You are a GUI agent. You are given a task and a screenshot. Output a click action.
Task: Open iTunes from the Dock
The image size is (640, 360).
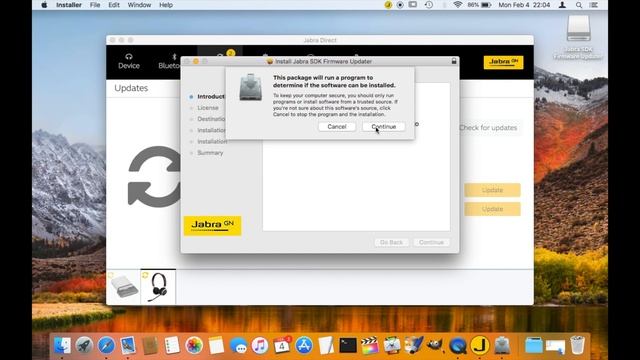coord(260,345)
